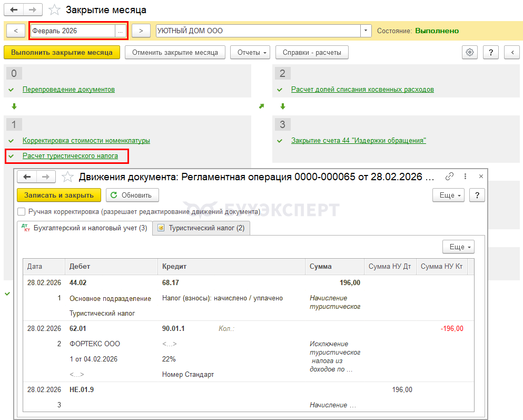The width and height of the screenshot is (523, 420).
Task: Favorite the Движения документа window via star
Action: coord(67,177)
